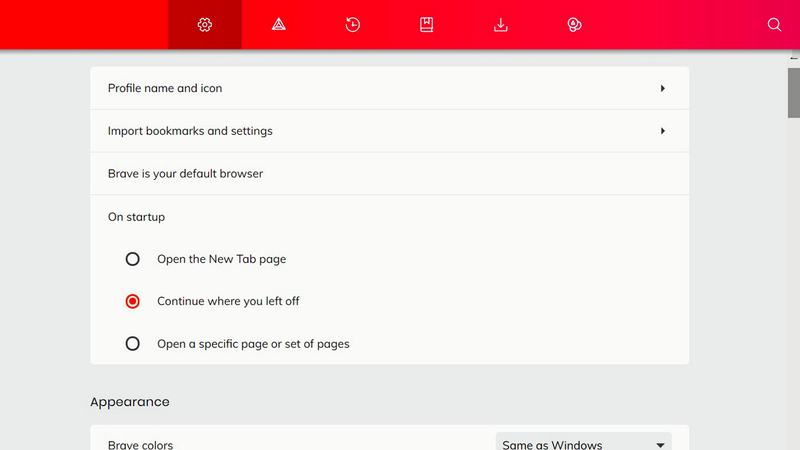800x450 pixels.
Task: Open Brave Rewards triangle icon
Action: 279,25
